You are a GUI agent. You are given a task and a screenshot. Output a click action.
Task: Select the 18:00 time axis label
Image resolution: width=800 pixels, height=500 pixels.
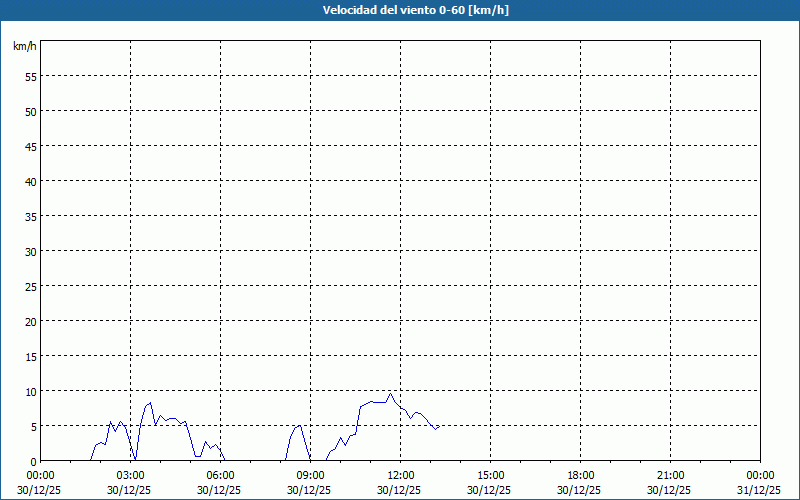(x=580, y=475)
